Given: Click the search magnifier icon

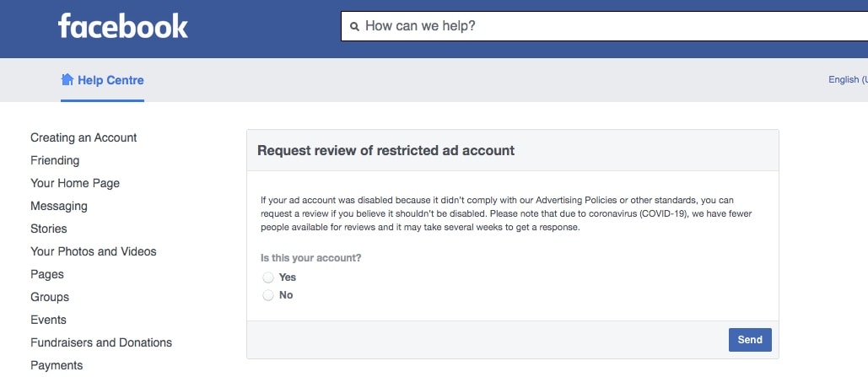Looking at the screenshot, I should [354, 27].
